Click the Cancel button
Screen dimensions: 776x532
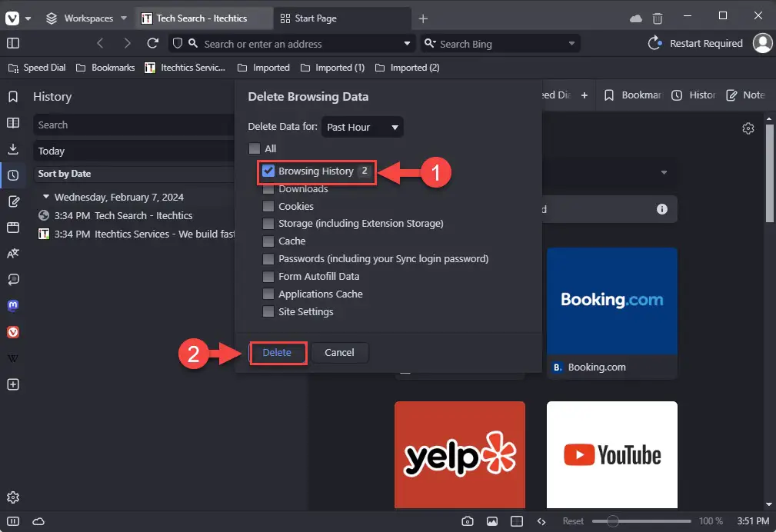tap(338, 352)
